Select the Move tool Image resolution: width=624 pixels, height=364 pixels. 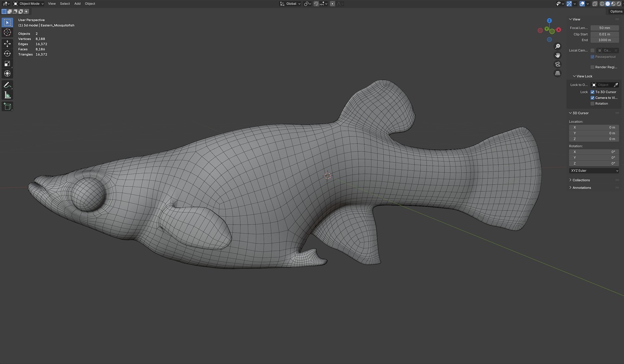7,44
